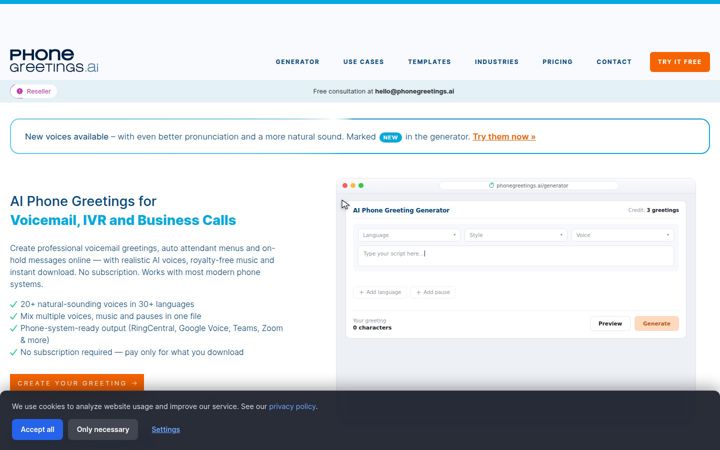Click 'New voices available' bold text

coord(67,137)
